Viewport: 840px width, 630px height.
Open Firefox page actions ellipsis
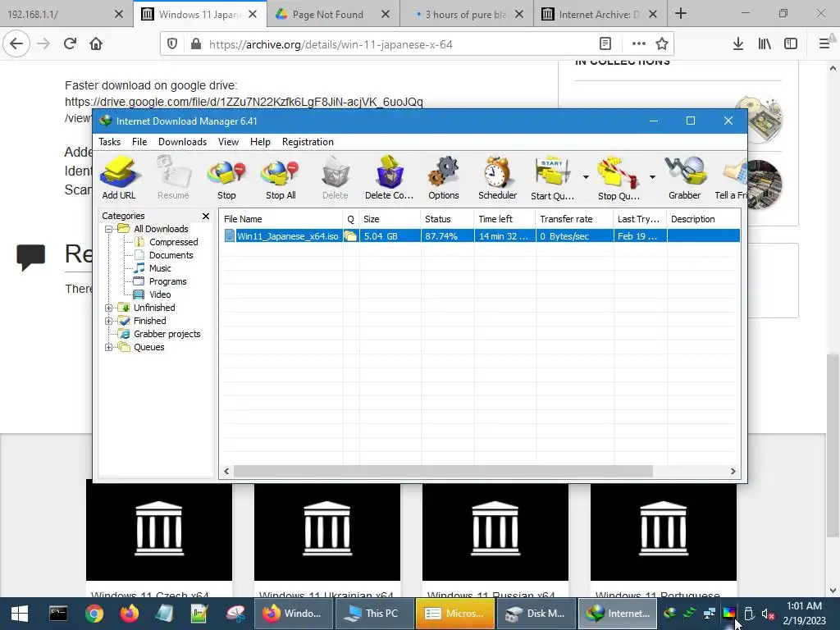tap(638, 44)
